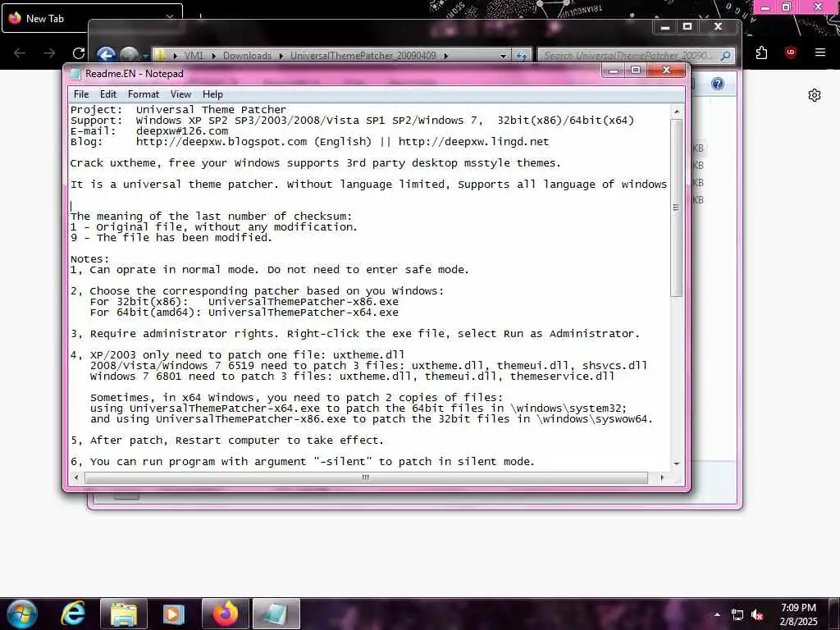840x630 pixels.
Task: Click the Downloads breadcrumb in Explorer
Action: tap(247, 56)
